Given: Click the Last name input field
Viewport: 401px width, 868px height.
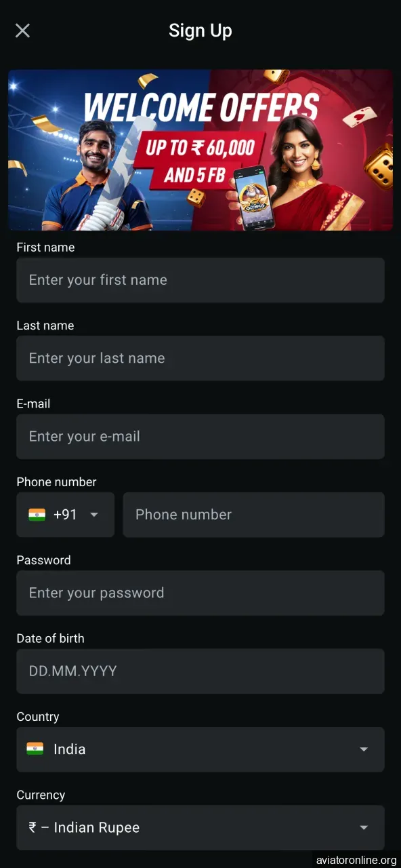Looking at the screenshot, I should (200, 358).
